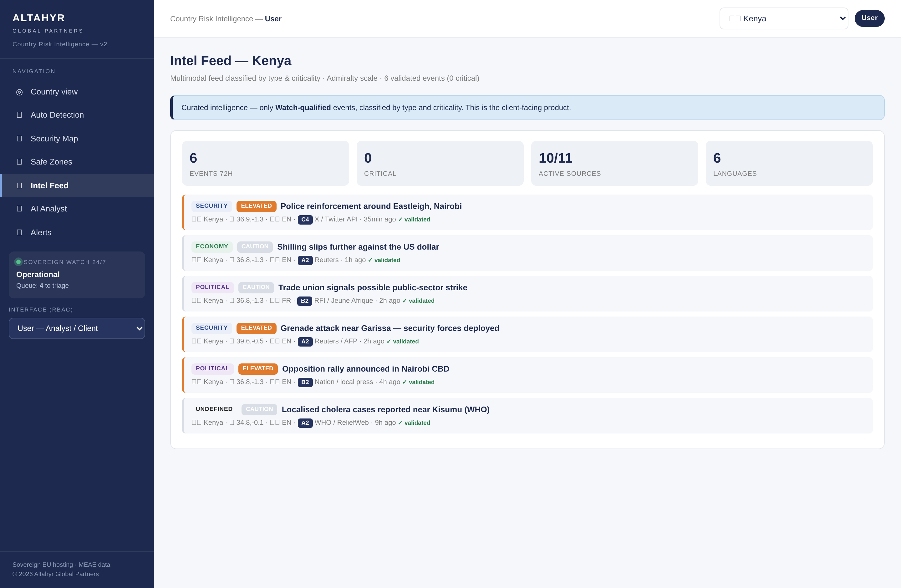Click the User pill button in header

pyautogui.click(x=869, y=18)
